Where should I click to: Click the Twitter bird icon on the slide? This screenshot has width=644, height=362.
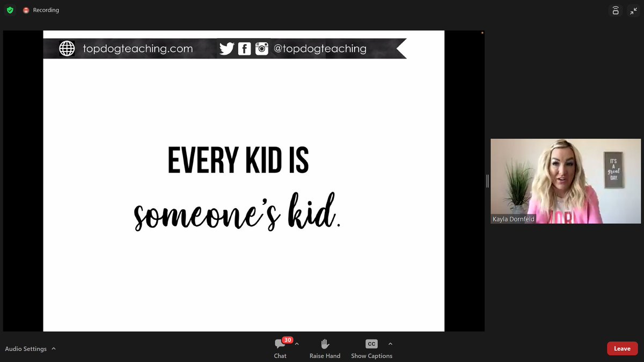(x=227, y=48)
